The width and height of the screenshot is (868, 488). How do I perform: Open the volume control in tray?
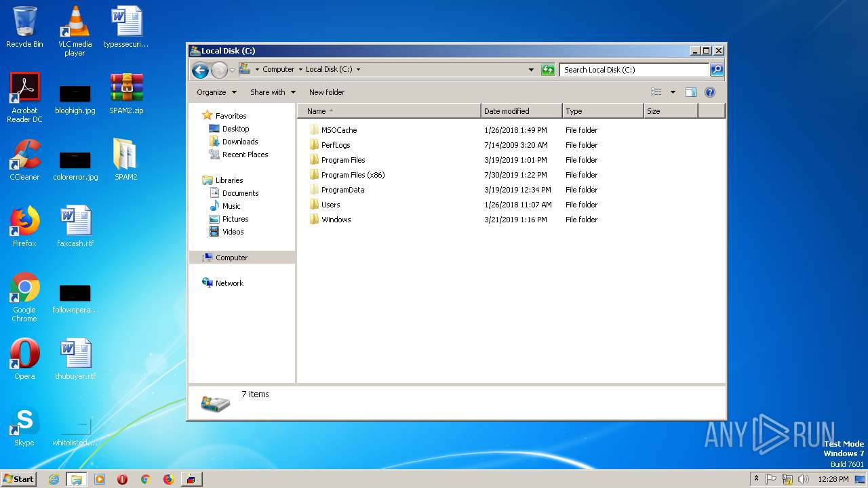coord(804,479)
